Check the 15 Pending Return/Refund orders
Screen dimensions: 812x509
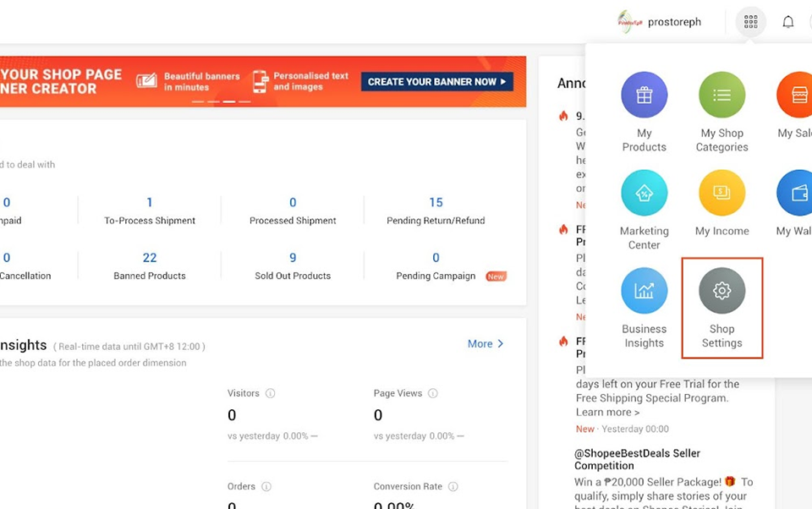pyautogui.click(x=436, y=211)
